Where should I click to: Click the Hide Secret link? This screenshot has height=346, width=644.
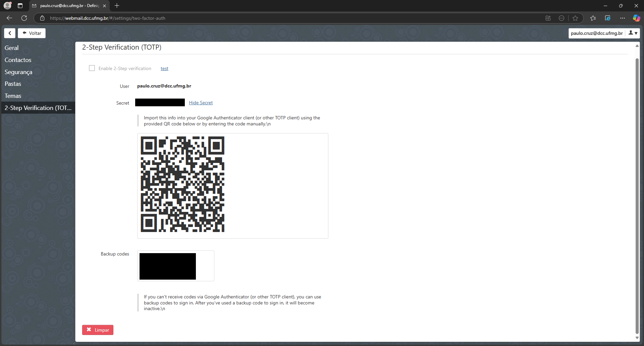pyautogui.click(x=201, y=103)
